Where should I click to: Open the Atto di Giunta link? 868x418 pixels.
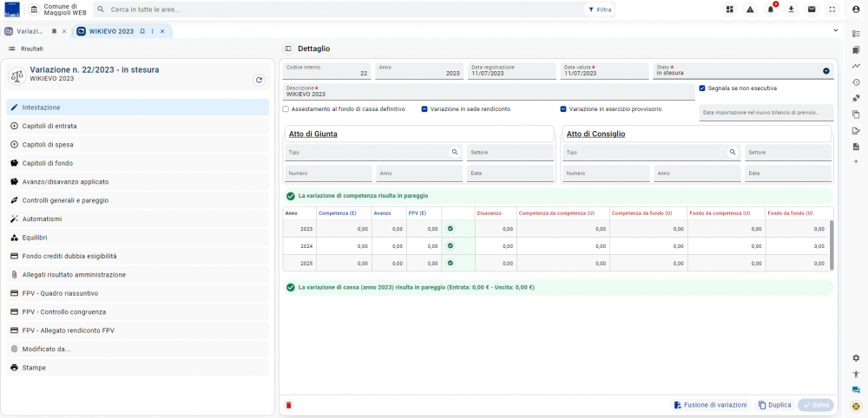(x=313, y=134)
